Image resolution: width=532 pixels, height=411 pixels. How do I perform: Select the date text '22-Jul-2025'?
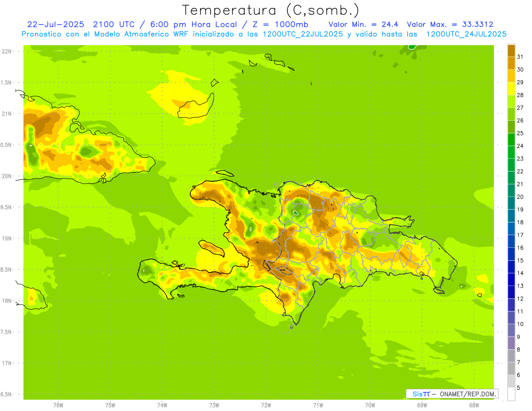click(55, 24)
